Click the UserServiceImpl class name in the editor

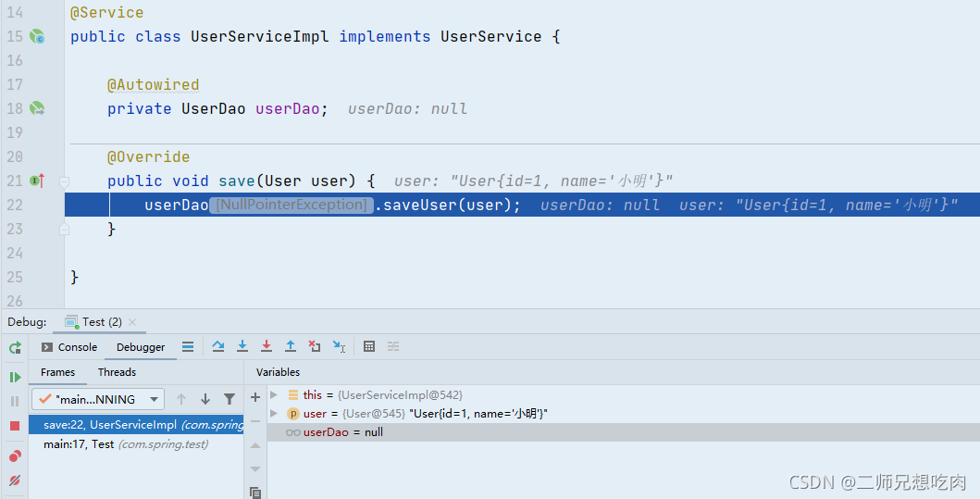click(x=260, y=36)
